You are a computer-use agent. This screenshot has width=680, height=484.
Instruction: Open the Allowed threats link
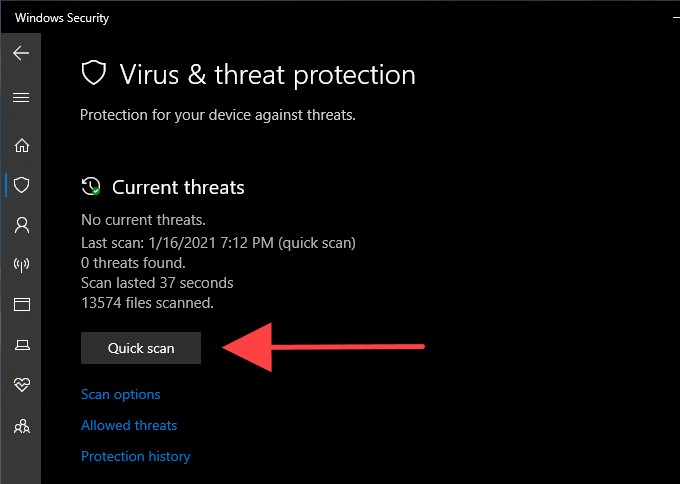(x=129, y=425)
